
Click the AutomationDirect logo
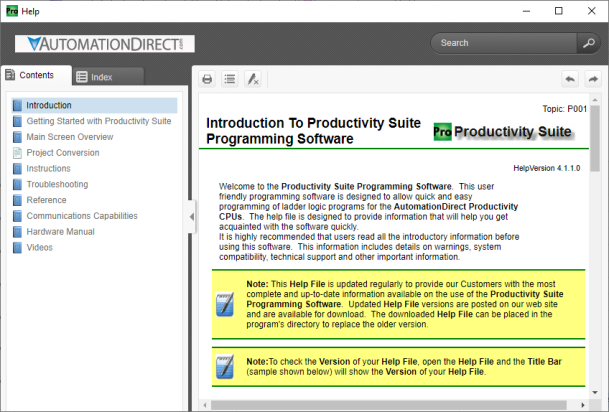tap(98, 44)
